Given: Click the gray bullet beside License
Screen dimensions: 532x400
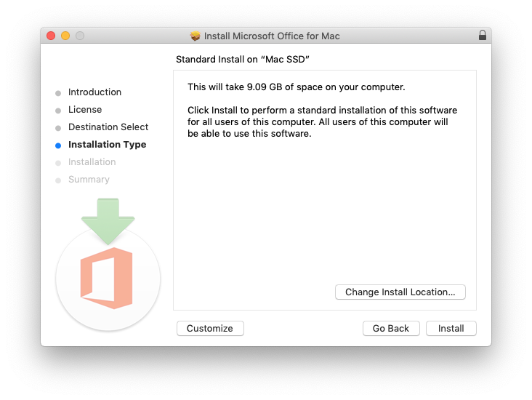Looking at the screenshot, I should pos(58,111).
